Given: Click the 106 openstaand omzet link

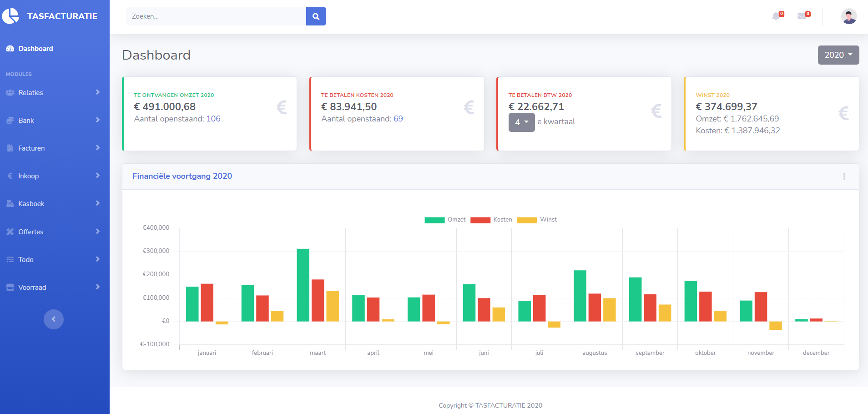Looking at the screenshot, I should (x=213, y=119).
